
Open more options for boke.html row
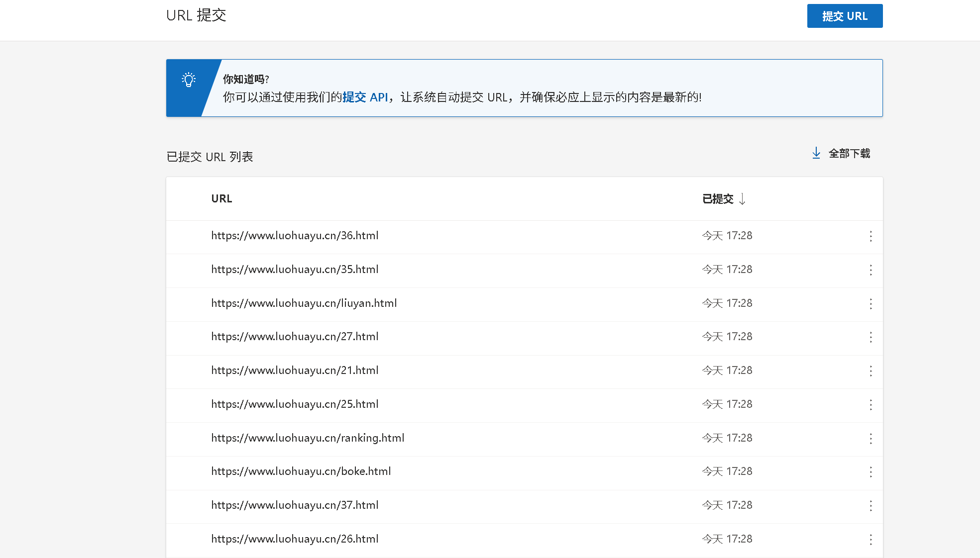point(871,472)
